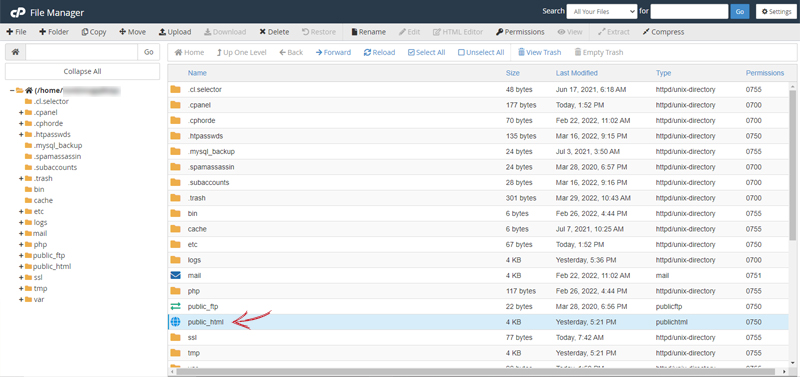This screenshot has height=377, width=800.
Task: Click the cPanel logo icon
Action: (17, 12)
